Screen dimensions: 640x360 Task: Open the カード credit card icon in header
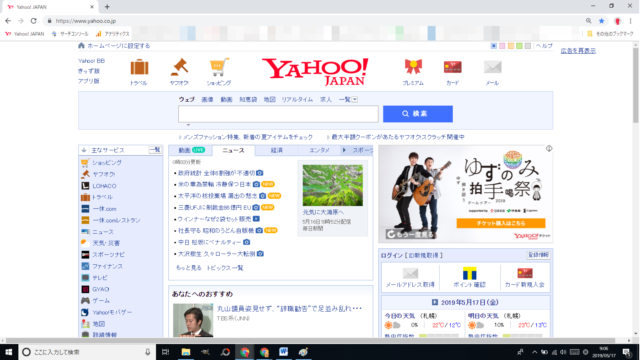point(453,67)
